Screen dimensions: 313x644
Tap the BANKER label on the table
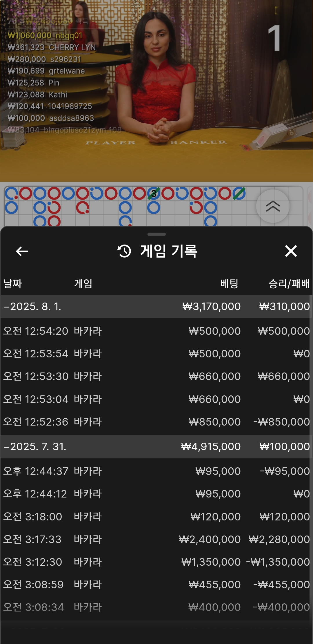[199, 142]
